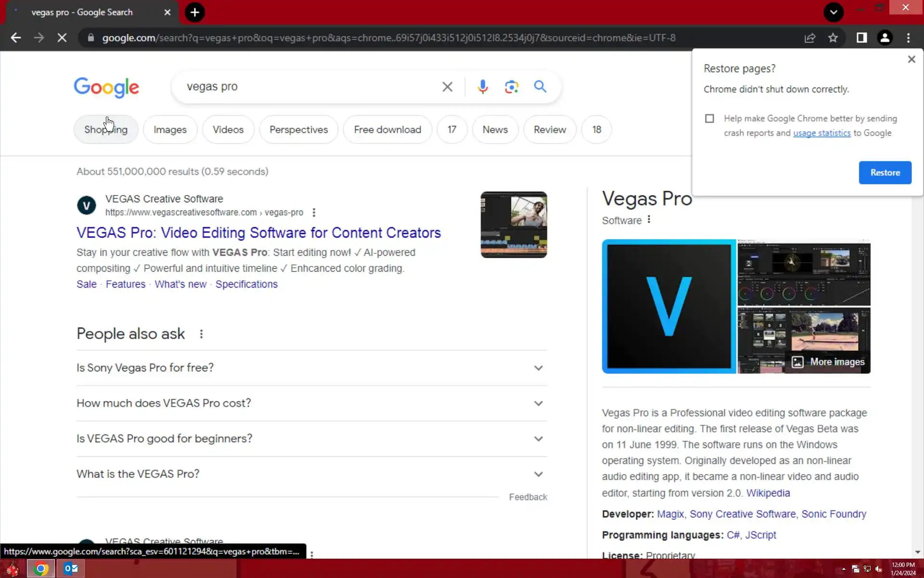Enable sending crash reports checkbox
Viewport: 924px width, 578px height.
click(709, 118)
